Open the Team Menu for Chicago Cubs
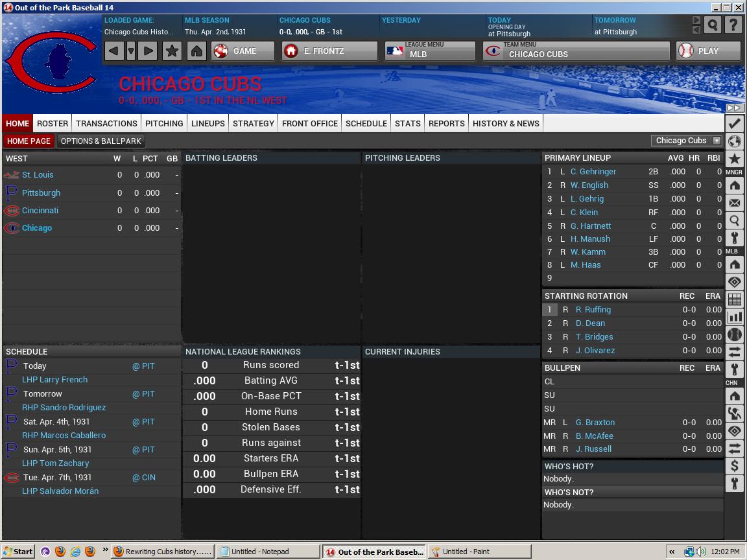Viewport: 747px width, 560px height. 576,49
